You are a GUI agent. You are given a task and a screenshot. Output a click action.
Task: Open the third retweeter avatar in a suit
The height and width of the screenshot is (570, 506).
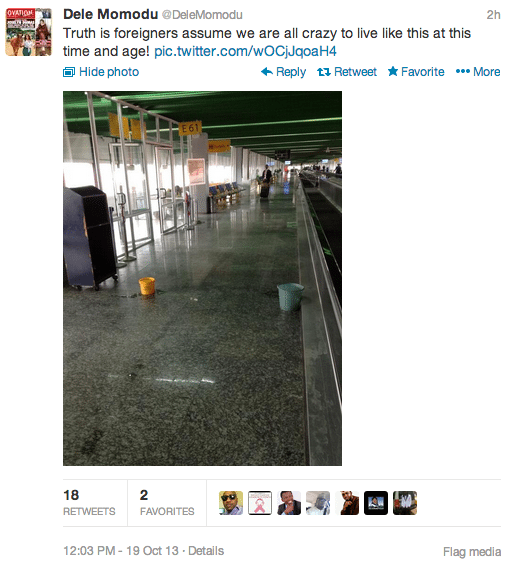[x=289, y=503]
